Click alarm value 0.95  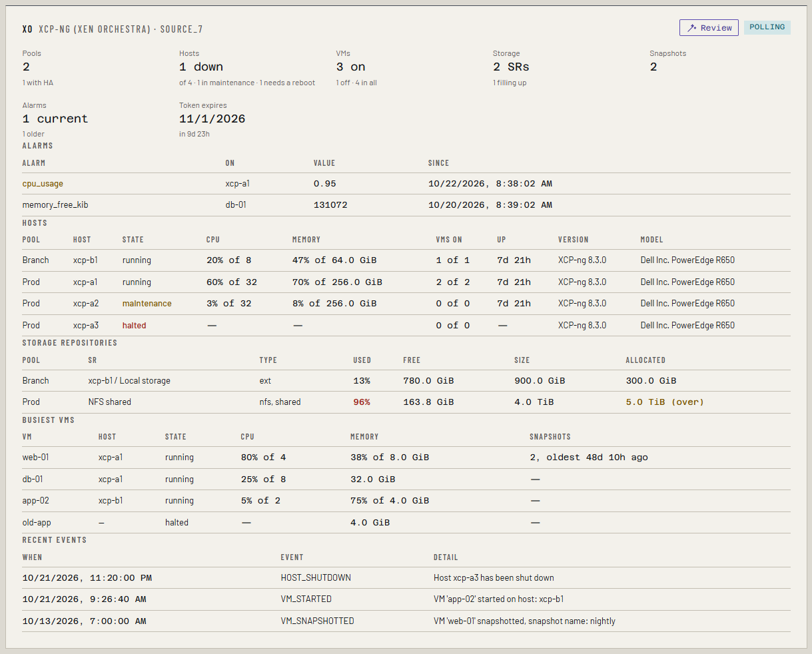pyautogui.click(x=325, y=184)
